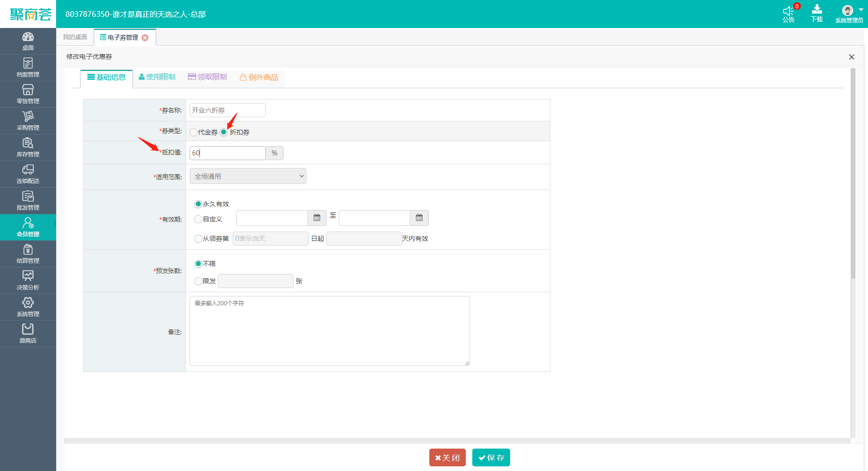The height and width of the screenshot is (471, 868).
Task: Click the horizontal scrollbar below the form
Action: (x=457, y=441)
